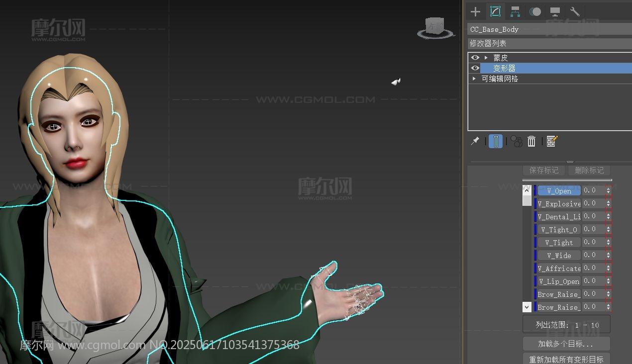
Task: Click the 保存标记 button
Action: [544, 170]
